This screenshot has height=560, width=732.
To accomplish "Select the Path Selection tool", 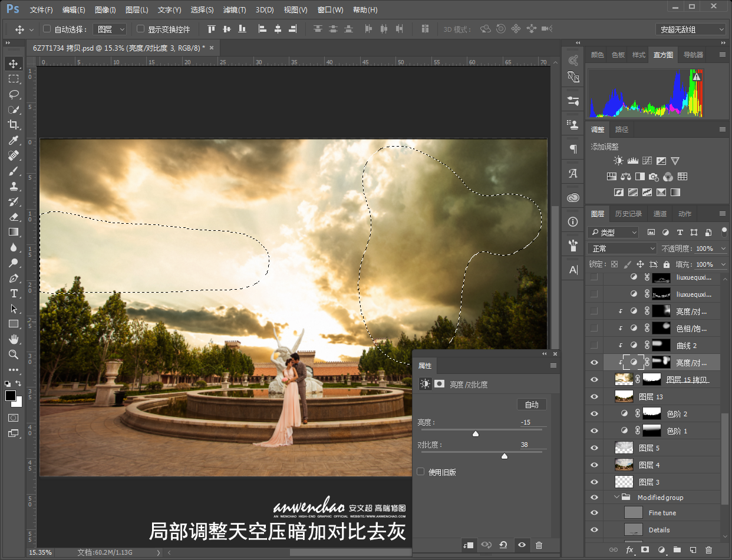I will [x=14, y=309].
